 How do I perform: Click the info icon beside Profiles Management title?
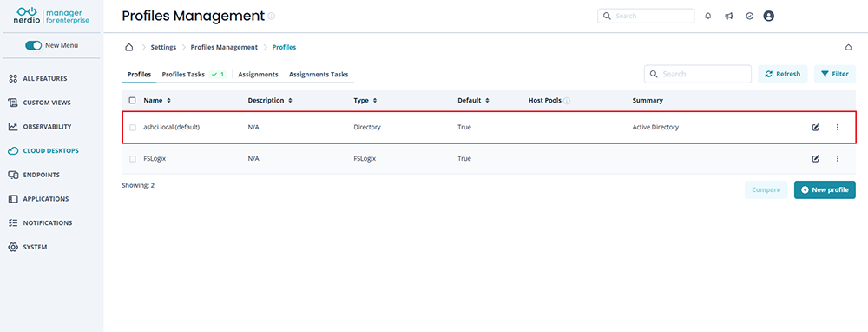271,16
